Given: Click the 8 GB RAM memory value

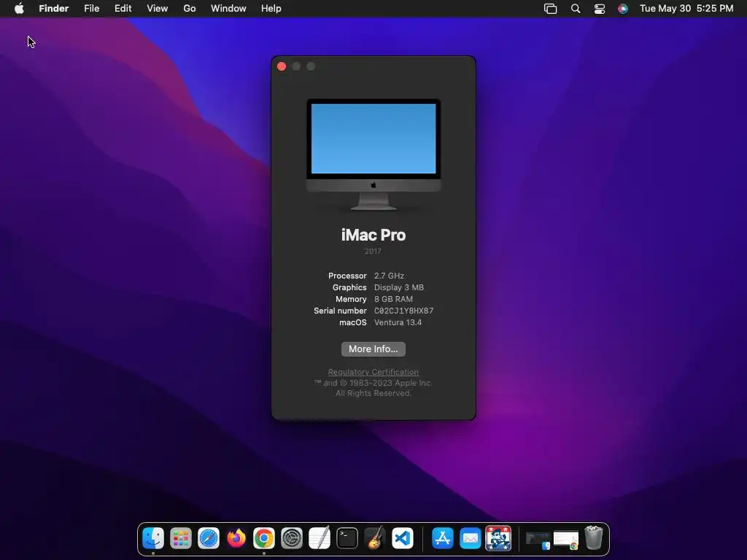Looking at the screenshot, I should pyautogui.click(x=393, y=299).
